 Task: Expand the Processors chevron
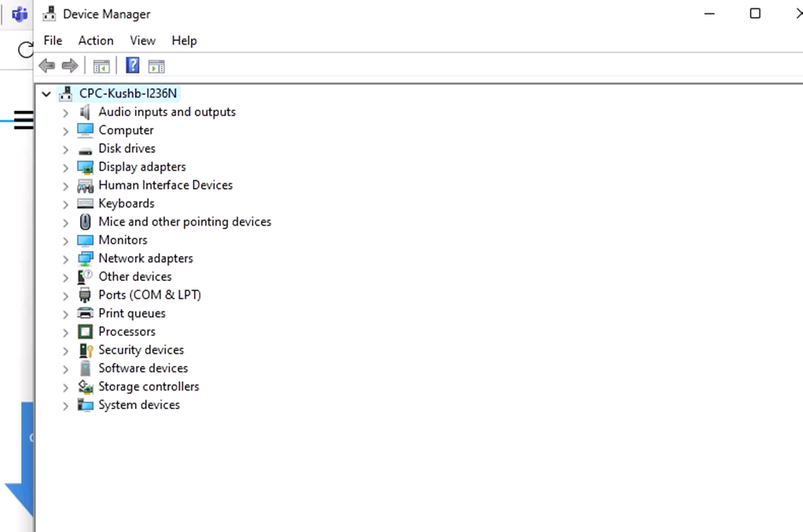point(65,333)
